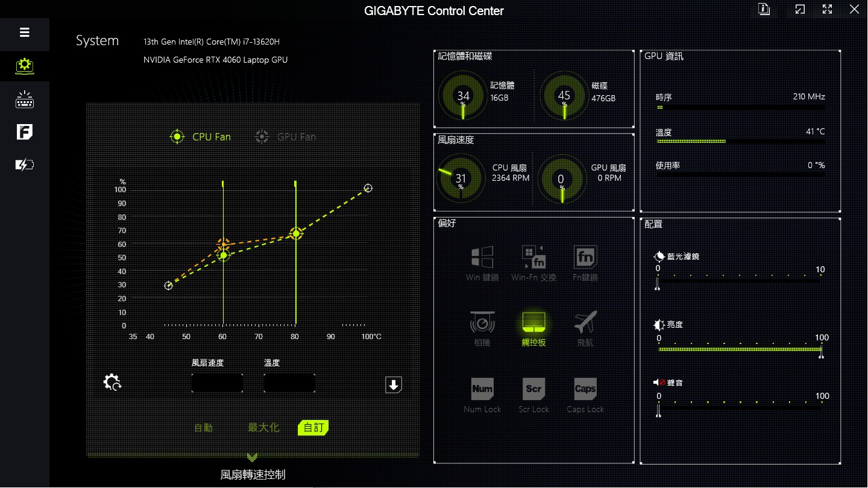Select the GPU Fan curve
Viewport: 868px width, 488px height.
click(x=286, y=137)
